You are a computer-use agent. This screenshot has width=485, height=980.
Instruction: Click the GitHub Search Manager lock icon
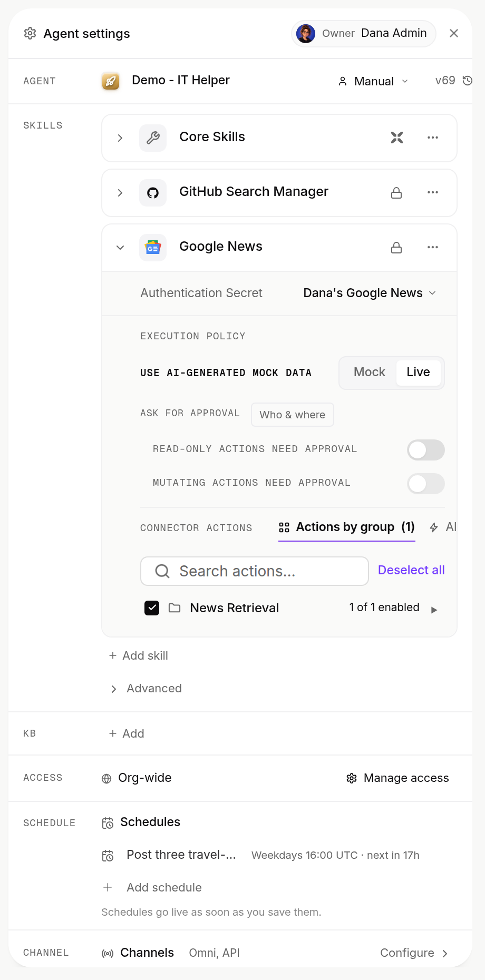tap(396, 193)
